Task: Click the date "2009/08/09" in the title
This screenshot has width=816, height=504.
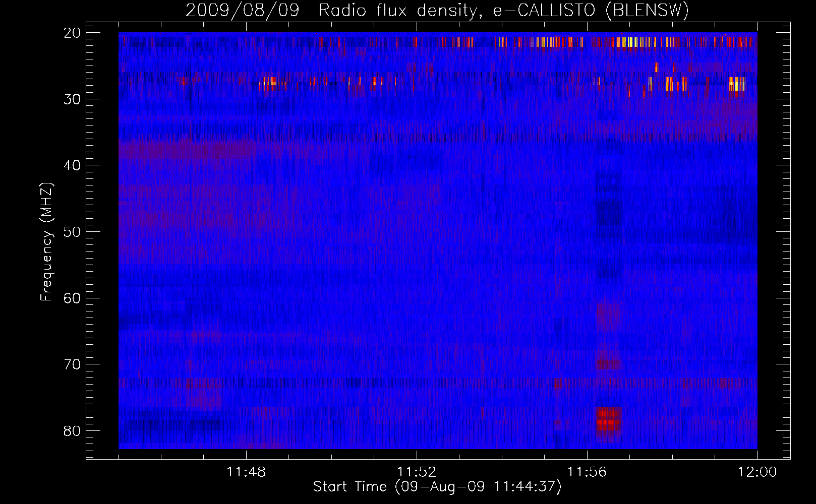Action: tap(243, 10)
